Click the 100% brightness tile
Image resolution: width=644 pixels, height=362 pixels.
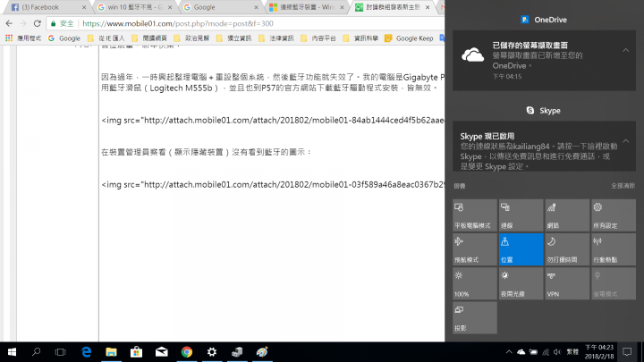point(475,283)
